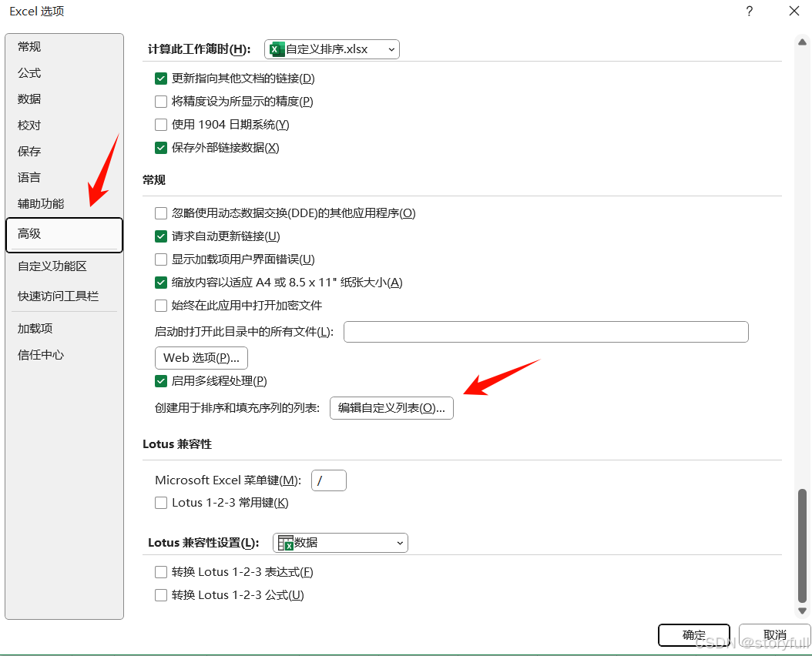Screen dimensions: 812x656
Task: Select 信任中心 in the options sidebar
Action: [64, 355]
